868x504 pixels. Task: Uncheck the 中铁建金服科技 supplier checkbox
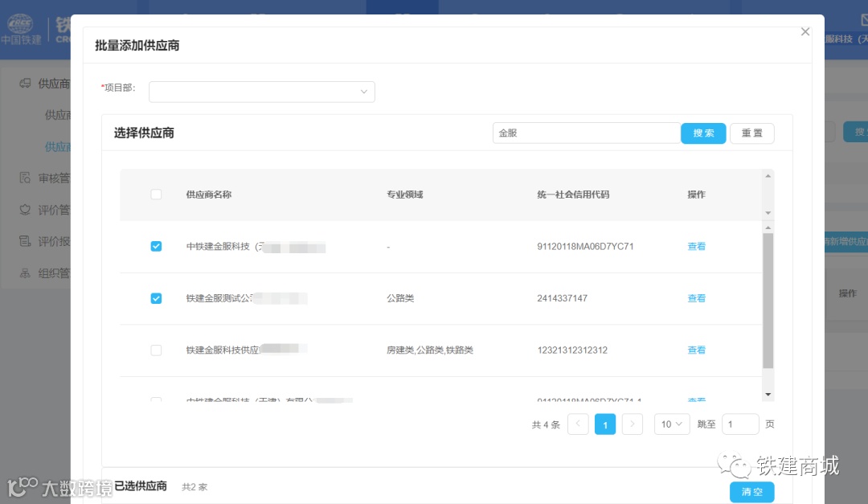[x=156, y=247]
